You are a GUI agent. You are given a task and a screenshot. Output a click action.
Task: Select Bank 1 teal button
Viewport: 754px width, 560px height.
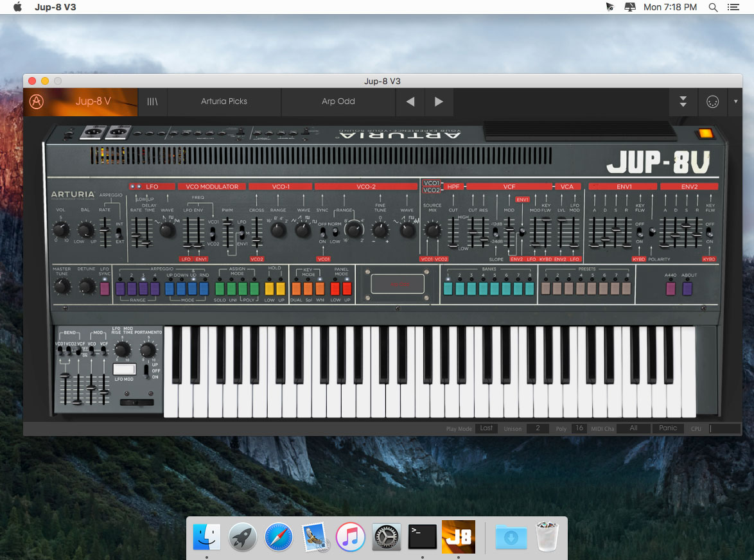tap(448, 288)
